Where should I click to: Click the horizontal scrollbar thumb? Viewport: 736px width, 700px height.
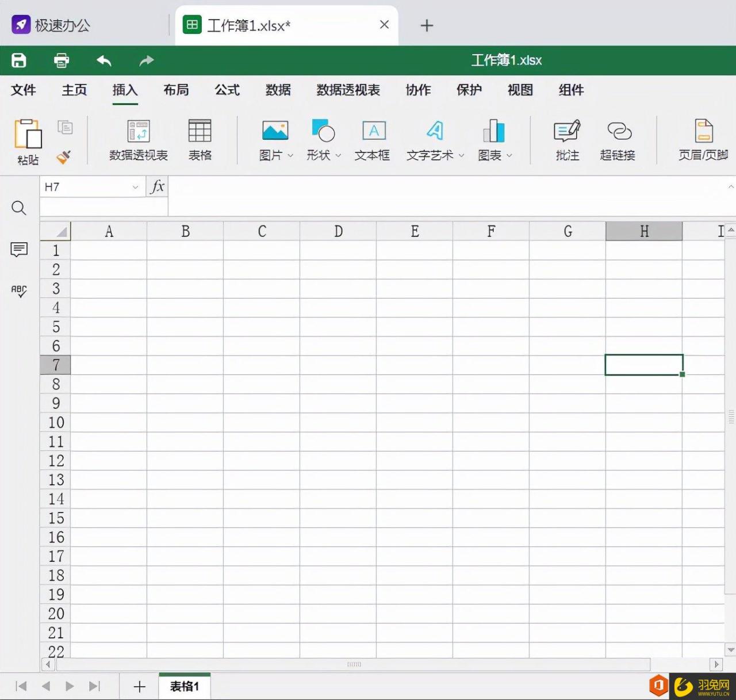(354, 664)
